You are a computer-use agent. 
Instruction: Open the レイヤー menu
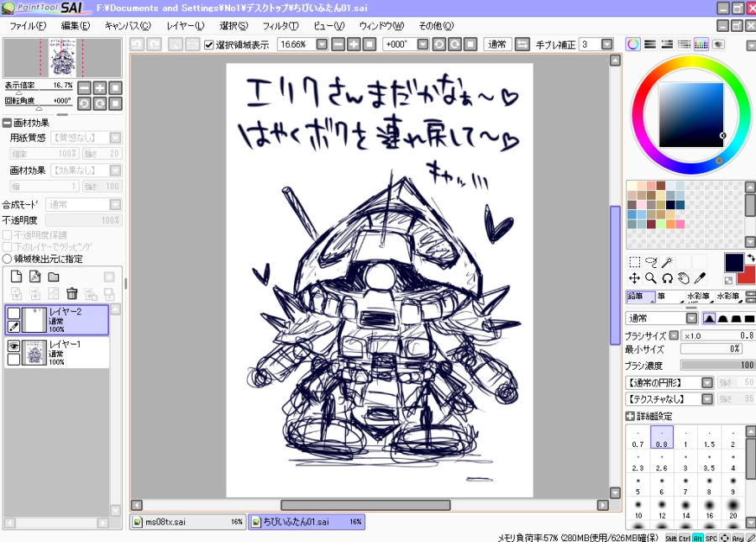[x=186, y=25]
